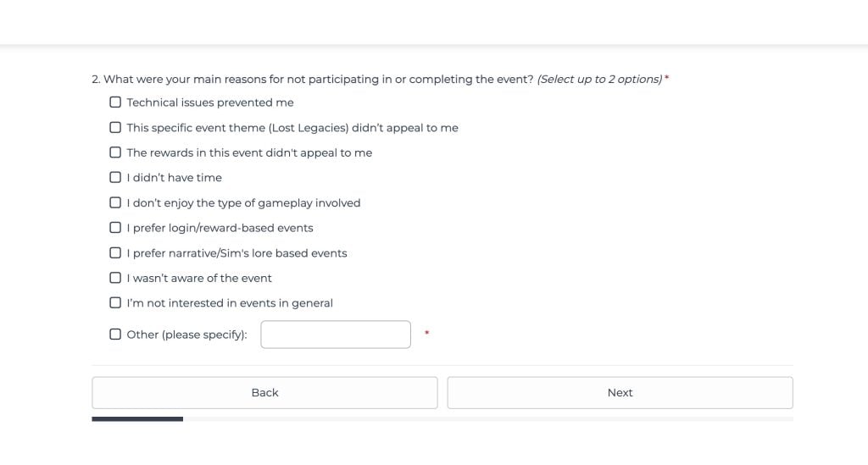
Task: Click the survey progress bar
Action: point(442,418)
